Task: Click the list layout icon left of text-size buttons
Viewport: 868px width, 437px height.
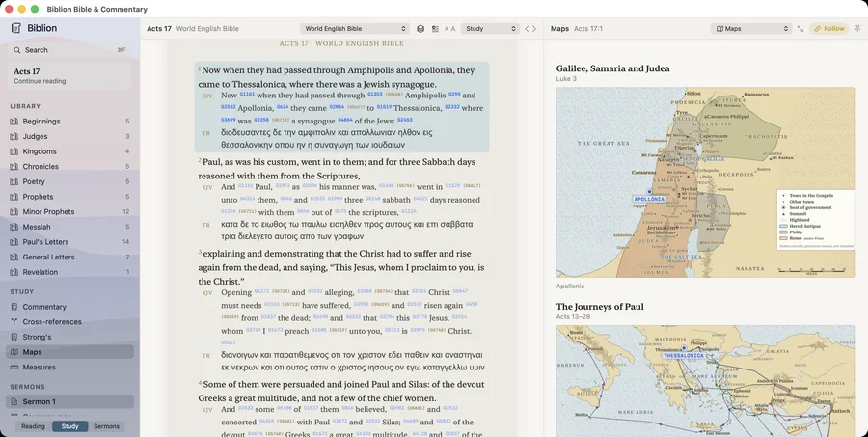Action: pos(435,29)
